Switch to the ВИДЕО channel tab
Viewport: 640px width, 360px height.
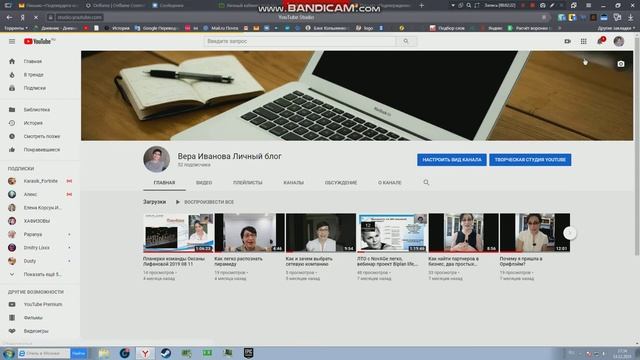204,182
